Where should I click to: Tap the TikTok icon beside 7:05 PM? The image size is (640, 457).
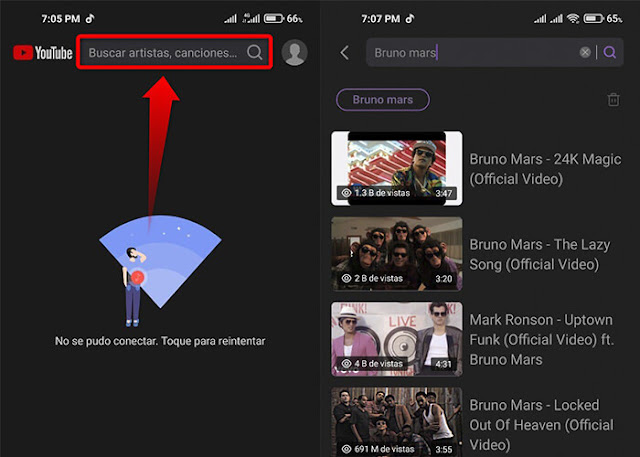point(90,18)
